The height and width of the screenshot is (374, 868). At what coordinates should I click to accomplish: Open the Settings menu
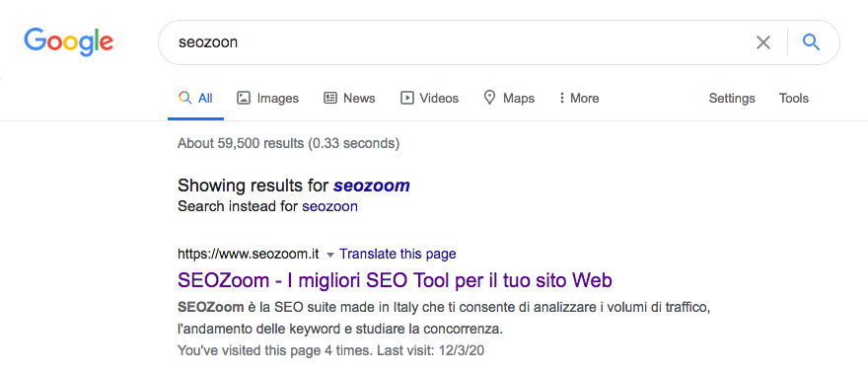click(x=732, y=98)
